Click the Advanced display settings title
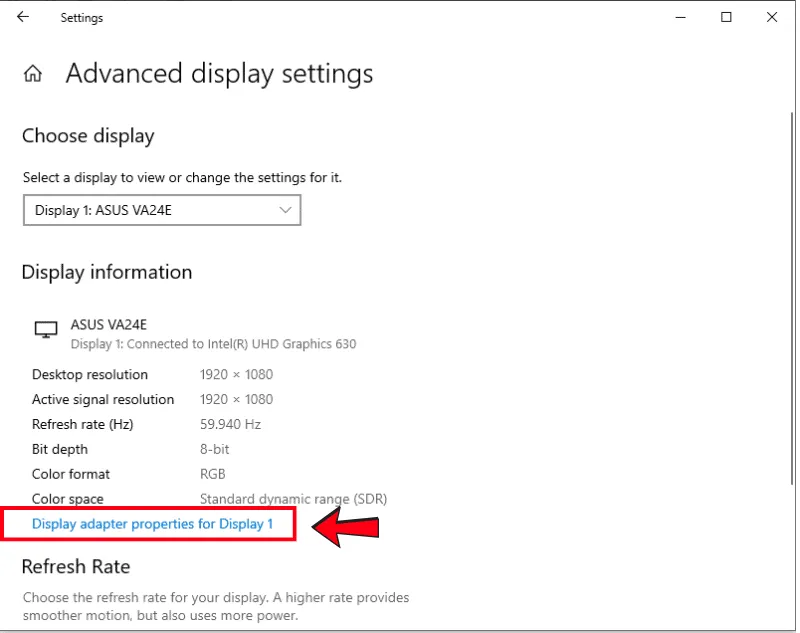Screen dimensions: 800x633 pos(219,73)
